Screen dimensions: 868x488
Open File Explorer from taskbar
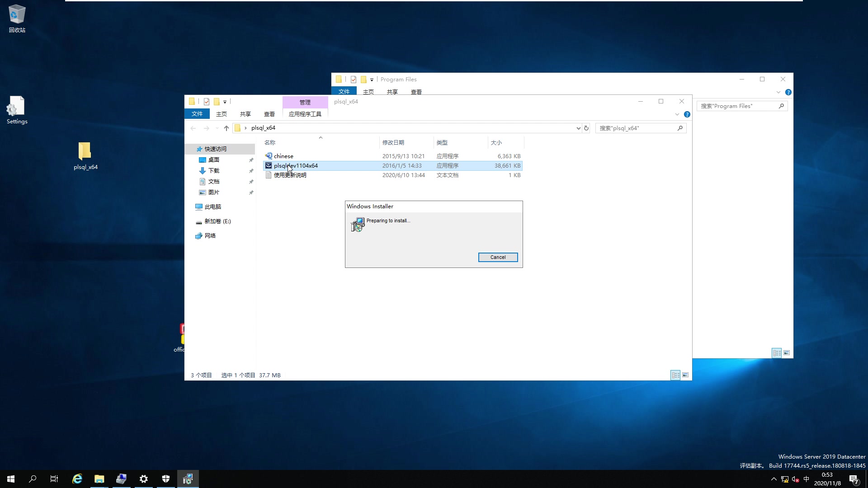pos(99,479)
